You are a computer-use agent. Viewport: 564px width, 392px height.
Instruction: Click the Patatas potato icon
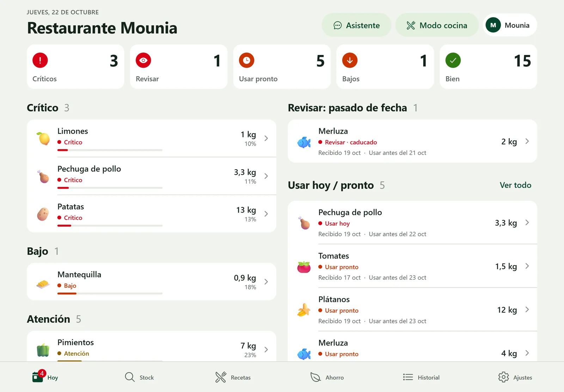(43, 214)
